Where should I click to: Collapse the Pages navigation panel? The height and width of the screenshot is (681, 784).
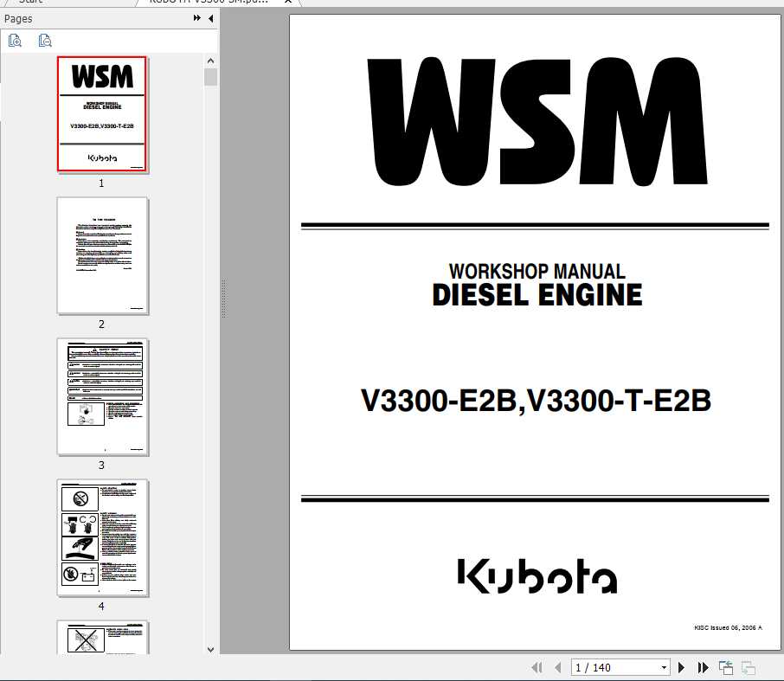[210, 18]
